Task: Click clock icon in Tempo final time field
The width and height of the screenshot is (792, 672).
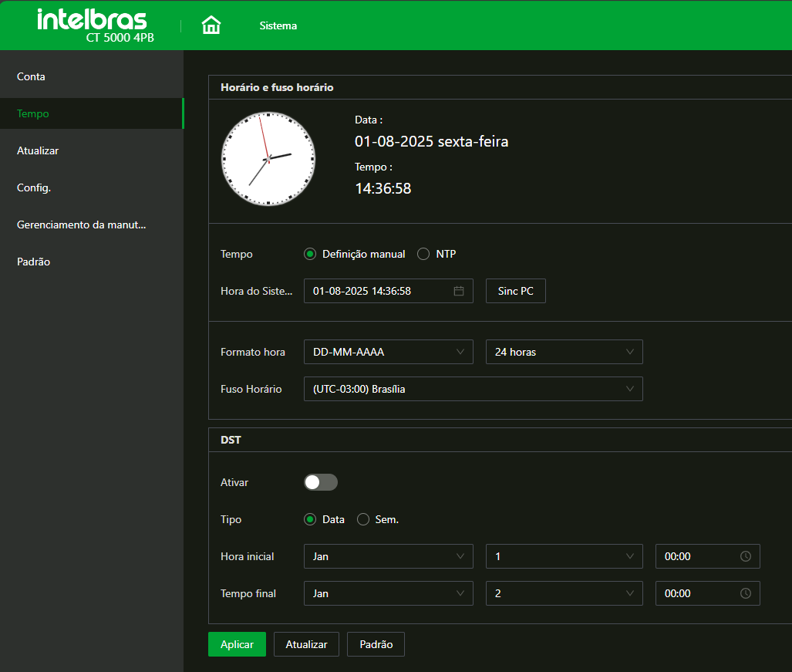Action: click(745, 593)
